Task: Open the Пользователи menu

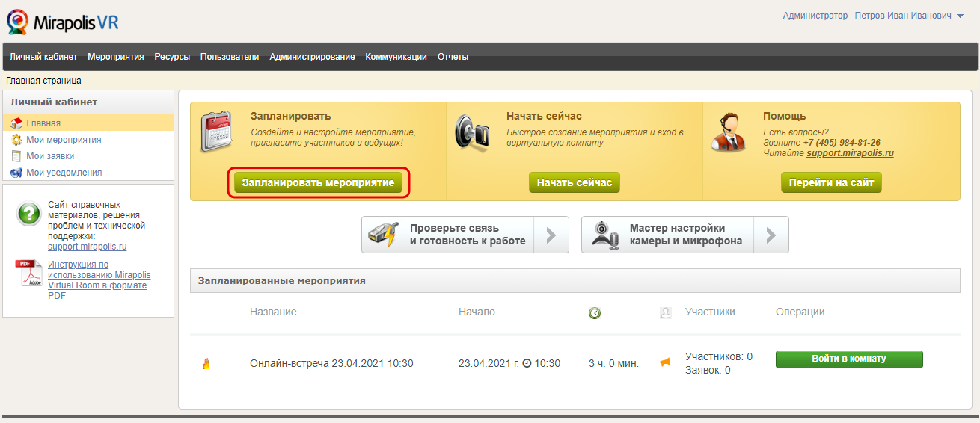Action: (x=230, y=57)
